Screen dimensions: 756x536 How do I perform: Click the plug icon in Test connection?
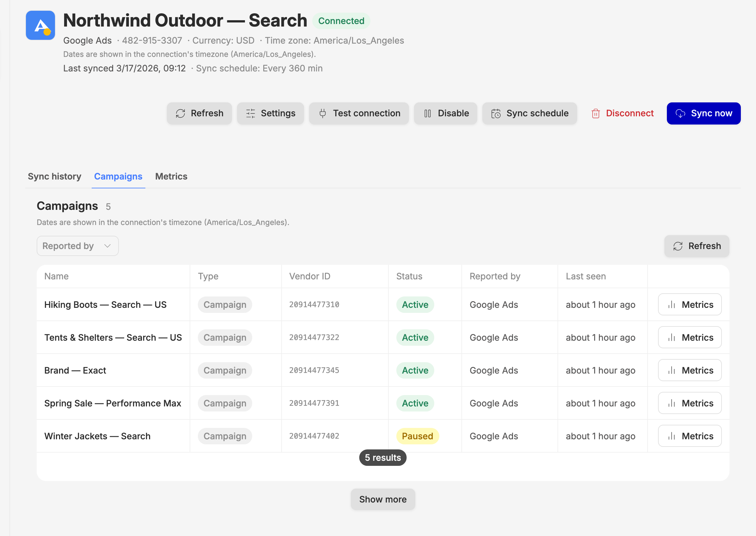tap(323, 113)
